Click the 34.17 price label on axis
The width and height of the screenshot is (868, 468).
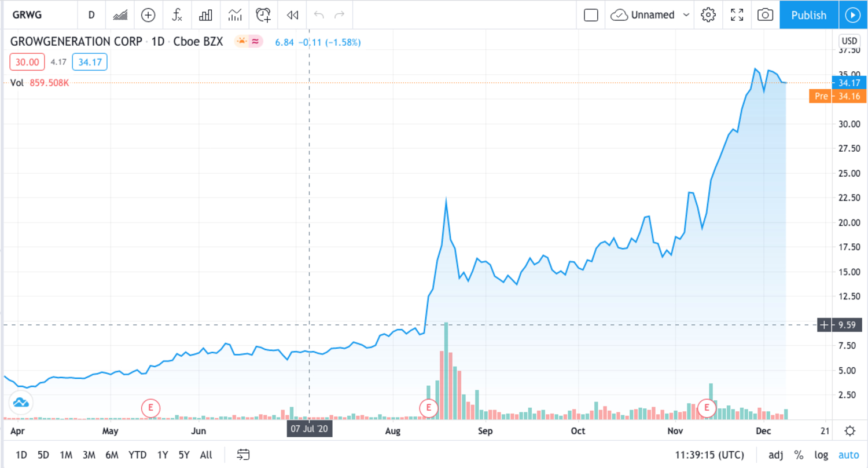pyautogui.click(x=848, y=83)
